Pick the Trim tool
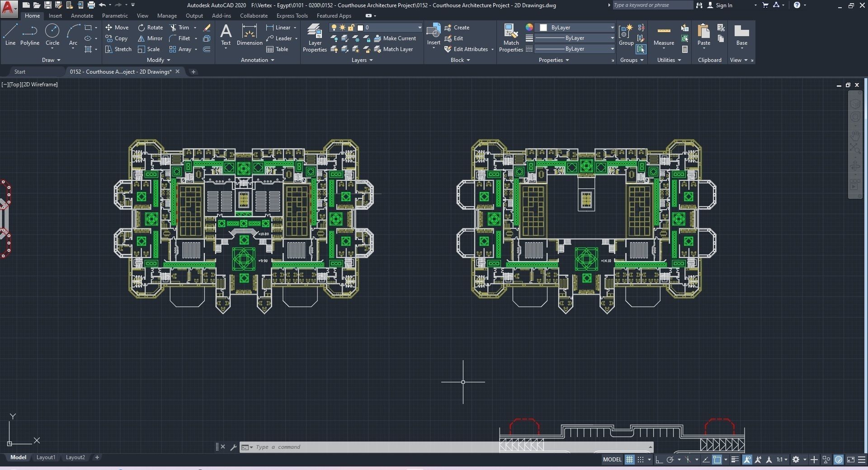Screen dimensions: 868x470 coord(179,28)
